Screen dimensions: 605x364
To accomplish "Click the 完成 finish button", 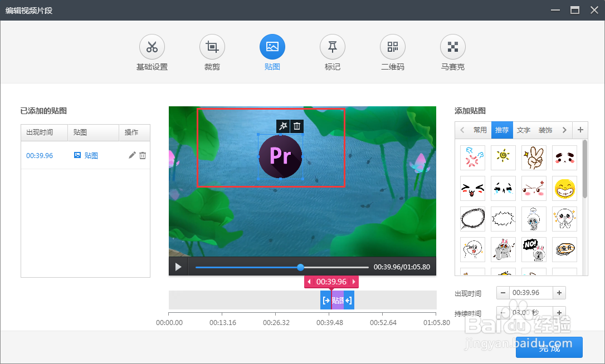I will (x=549, y=347).
